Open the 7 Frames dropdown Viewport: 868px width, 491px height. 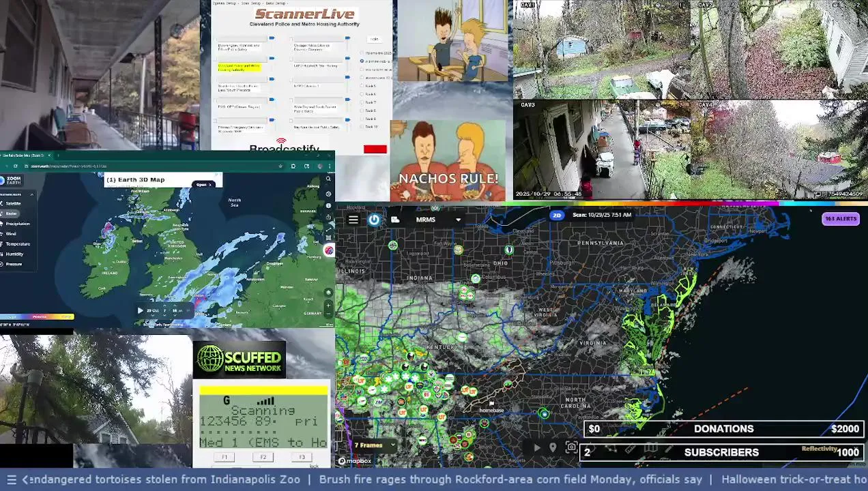pyautogui.click(x=375, y=445)
